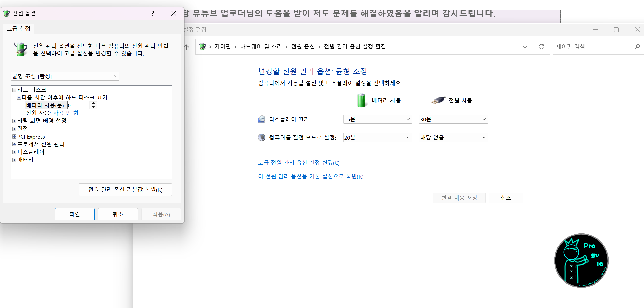Expand the PCI Express tree item
The width and height of the screenshot is (644, 308).
pyautogui.click(x=14, y=137)
